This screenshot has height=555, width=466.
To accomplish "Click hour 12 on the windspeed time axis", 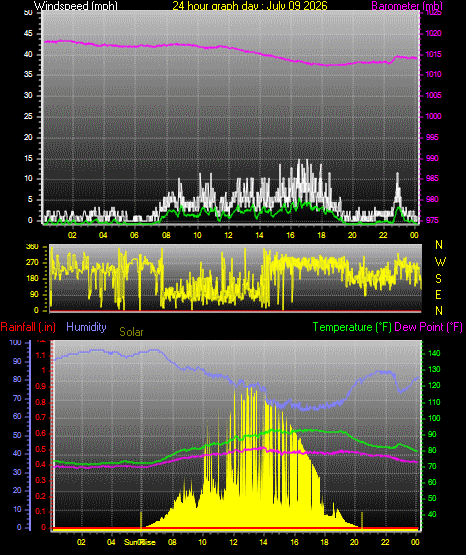I will tap(229, 235).
